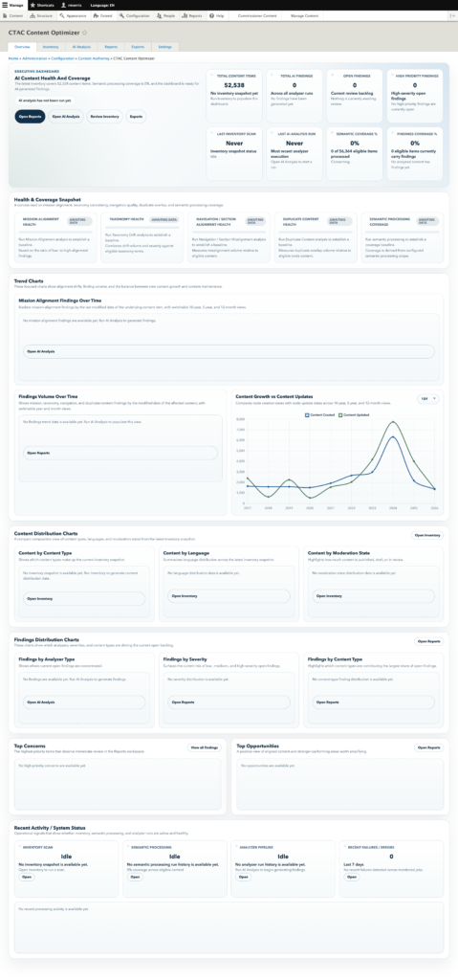Click the user account icon in the top bar
Viewport: 458px width, 980px height.
pyautogui.click(x=64, y=5)
